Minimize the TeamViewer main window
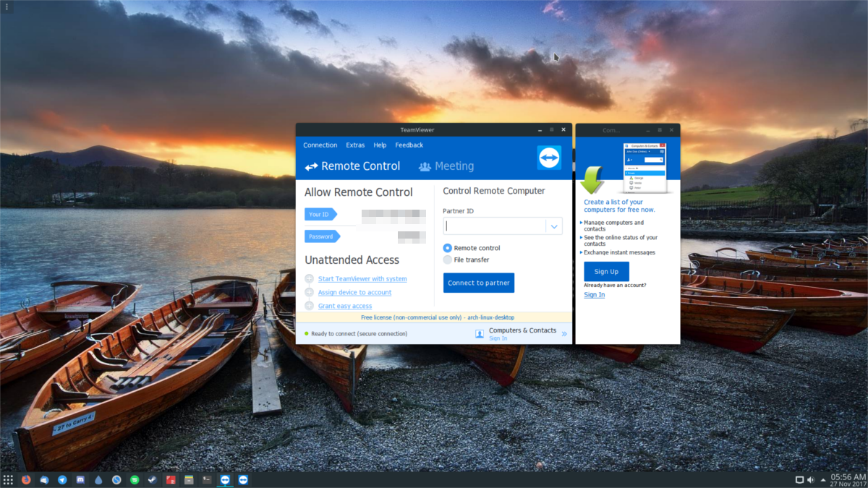Screen dimensions: 868x488 click(539, 130)
